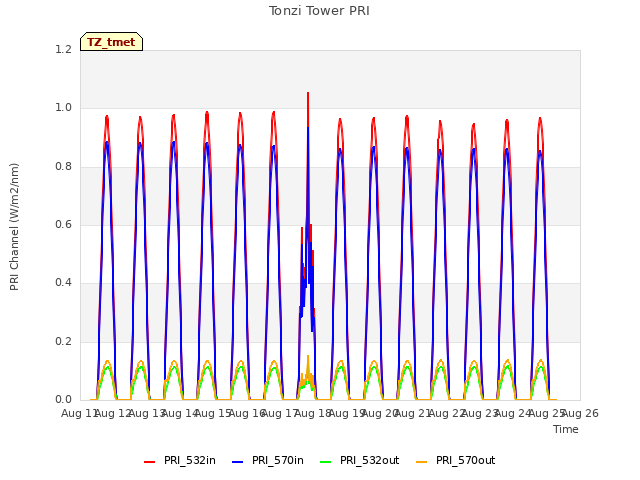640x480 pixels.
Task: Click the PRI Channel (W/m2/nm) axis label
Action: pyautogui.click(x=14, y=227)
